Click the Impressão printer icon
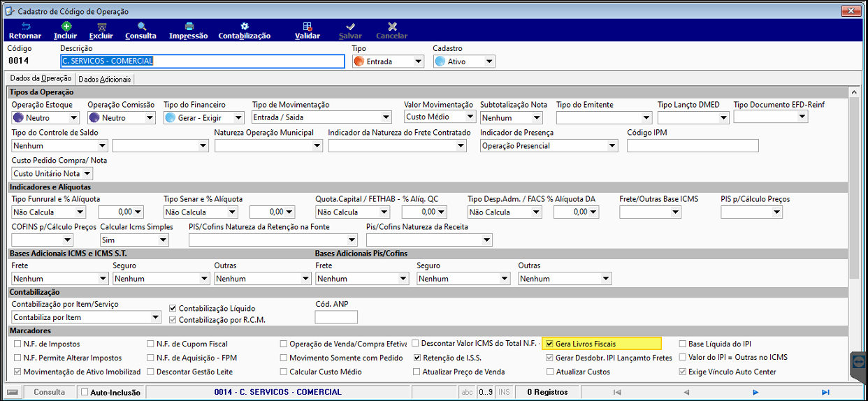This screenshot has height=401, width=868. (189, 27)
